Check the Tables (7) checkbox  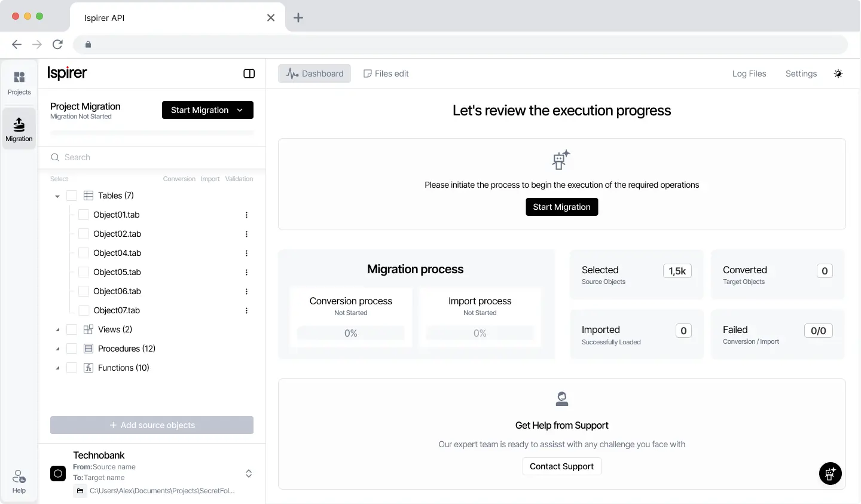click(x=72, y=196)
